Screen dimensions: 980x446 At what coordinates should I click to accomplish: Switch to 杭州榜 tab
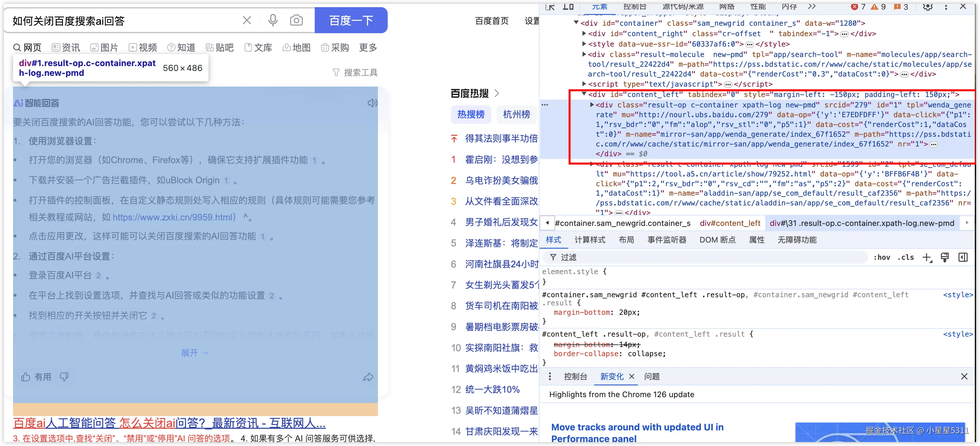(517, 115)
